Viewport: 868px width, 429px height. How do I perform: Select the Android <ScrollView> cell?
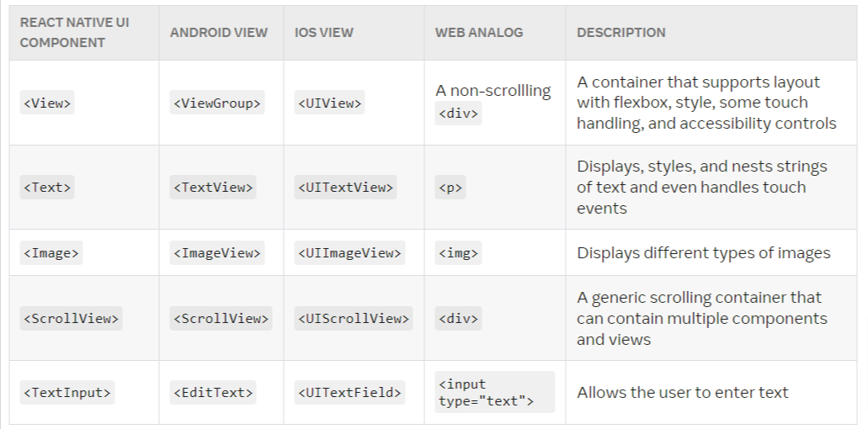tap(221, 319)
